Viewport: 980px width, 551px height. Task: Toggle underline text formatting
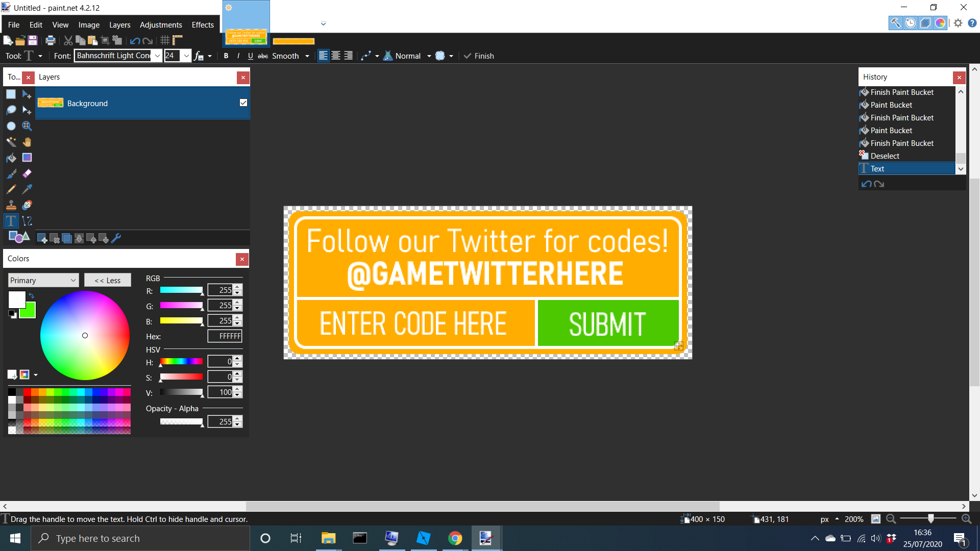click(x=250, y=56)
